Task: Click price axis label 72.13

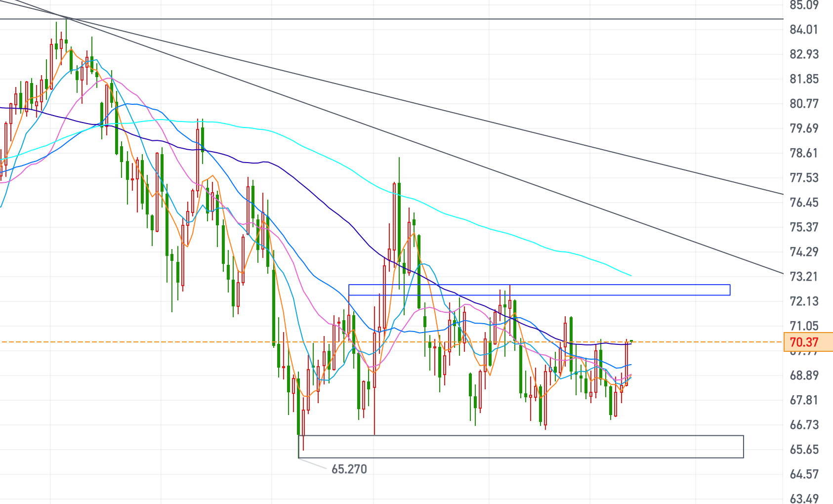Action: tap(804, 301)
